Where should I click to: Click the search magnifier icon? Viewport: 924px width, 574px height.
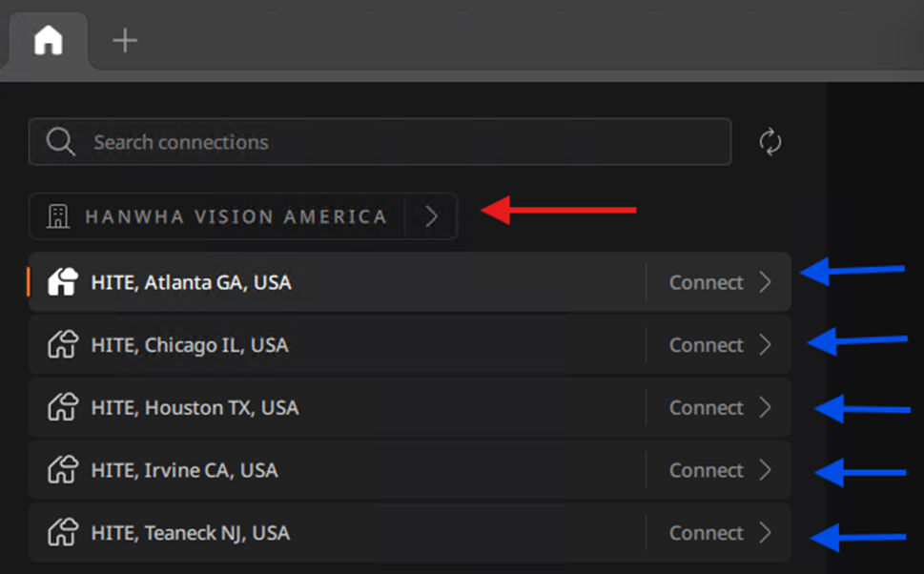(x=61, y=142)
